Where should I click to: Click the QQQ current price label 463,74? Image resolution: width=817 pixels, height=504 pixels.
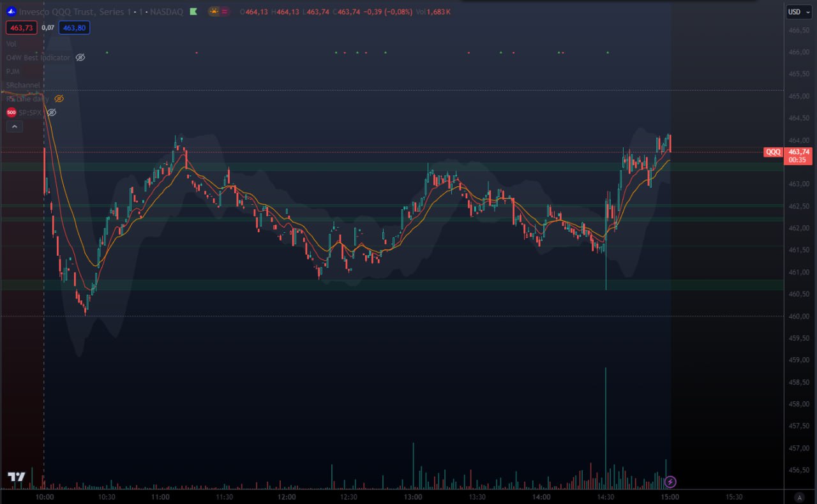(798, 152)
